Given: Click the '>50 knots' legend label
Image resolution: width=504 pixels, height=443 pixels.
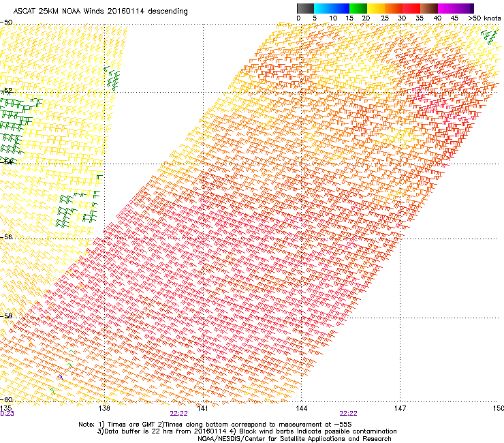Looking at the screenshot, I should pyautogui.click(x=484, y=18).
